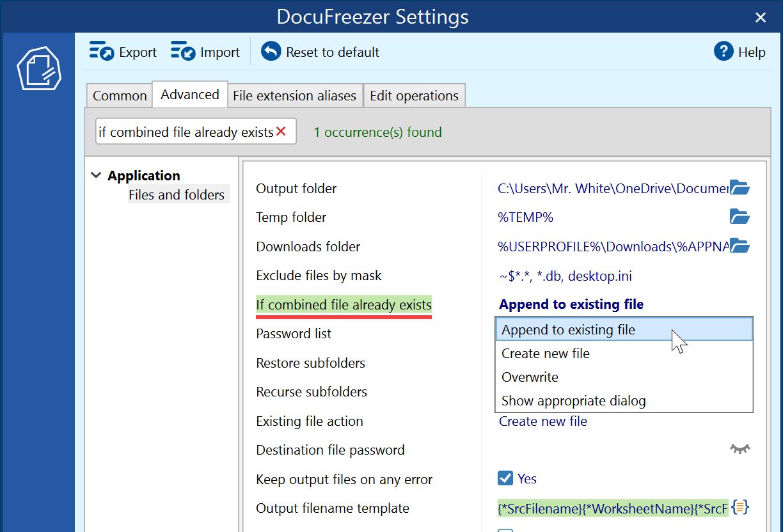Clear the search box with the X icon

tap(281, 130)
